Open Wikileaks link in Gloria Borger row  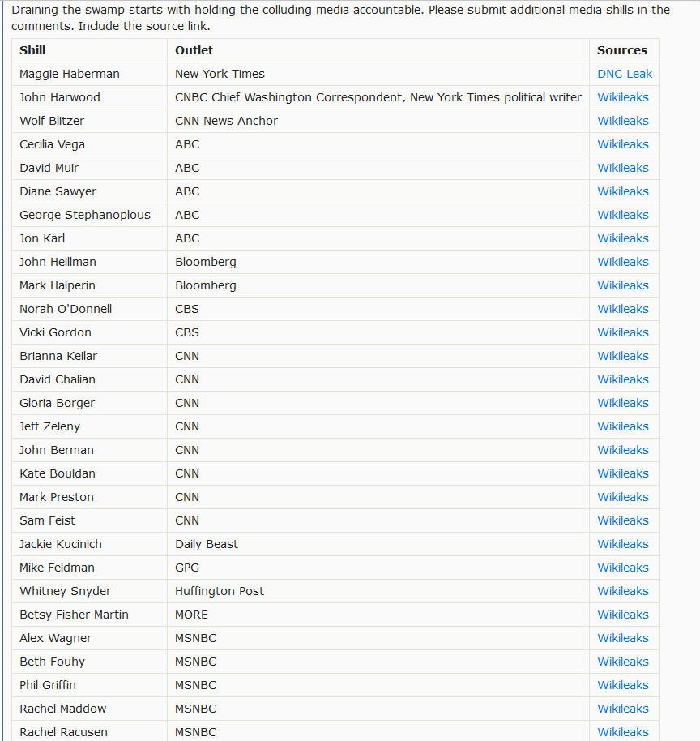coord(622,403)
